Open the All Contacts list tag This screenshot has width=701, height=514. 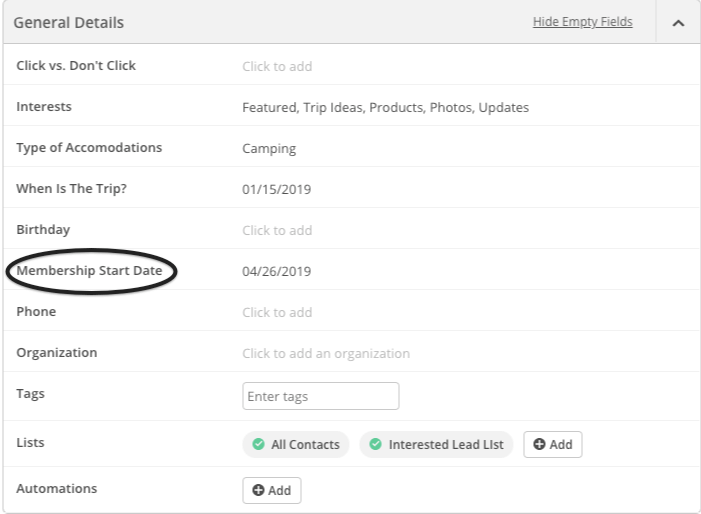(x=305, y=445)
